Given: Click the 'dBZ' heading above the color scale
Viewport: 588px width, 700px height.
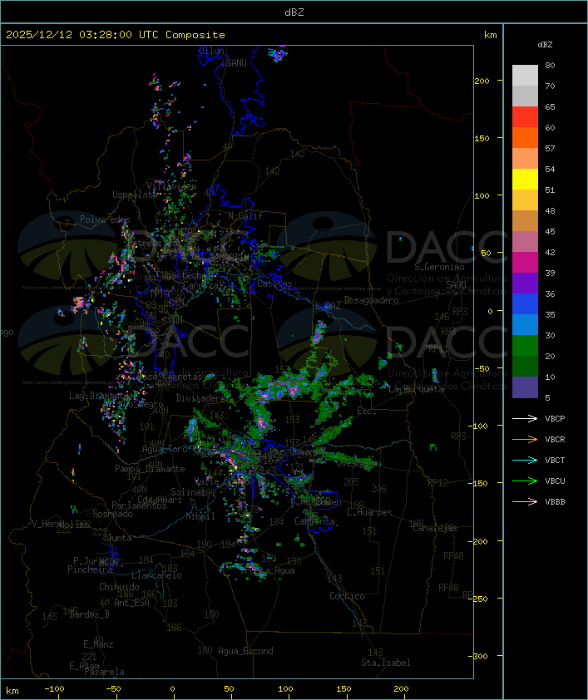Looking at the screenshot, I should [545, 45].
